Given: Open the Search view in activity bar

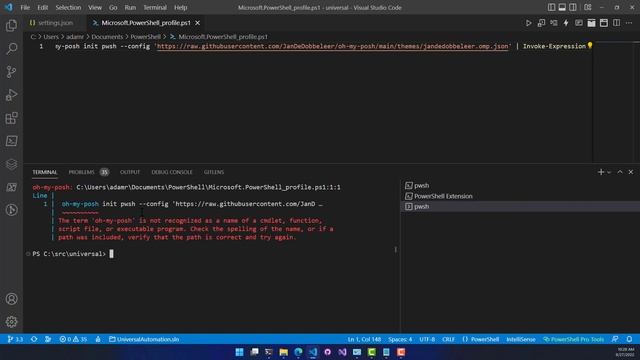Looking at the screenshot, I should pos(11,49).
